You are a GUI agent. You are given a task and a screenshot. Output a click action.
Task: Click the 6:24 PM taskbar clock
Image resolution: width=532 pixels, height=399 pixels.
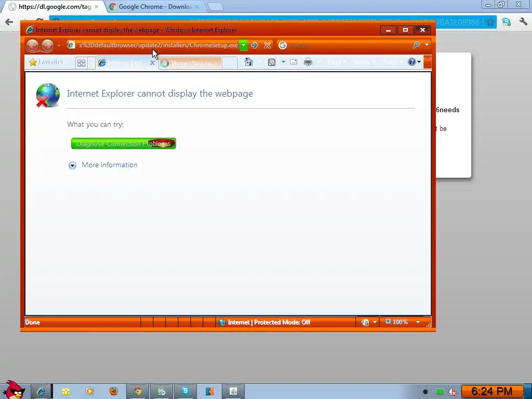pyautogui.click(x=492, y=392)
